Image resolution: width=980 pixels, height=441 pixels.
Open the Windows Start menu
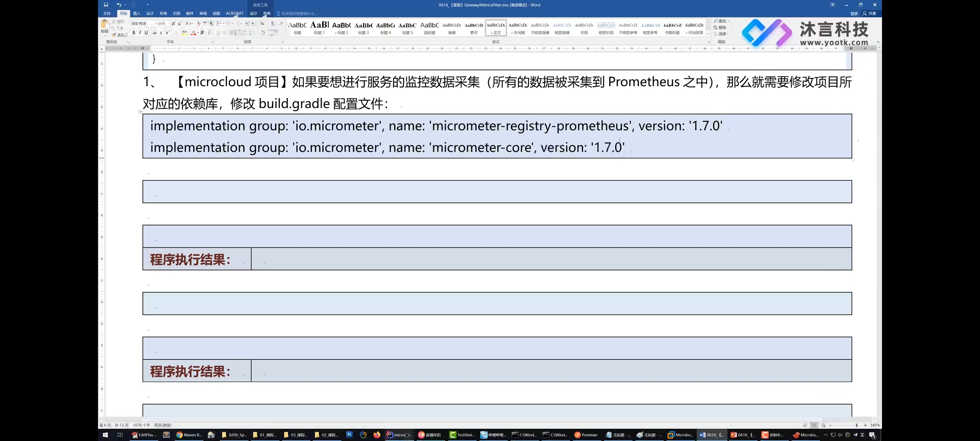pos(105,435)
